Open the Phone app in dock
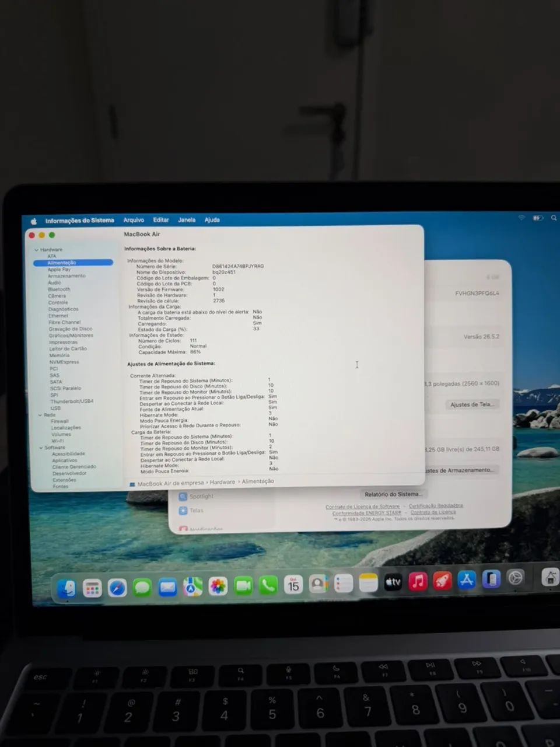Viewport: 560px width, 747px height. pyautogui.click(x=268, y=585)
